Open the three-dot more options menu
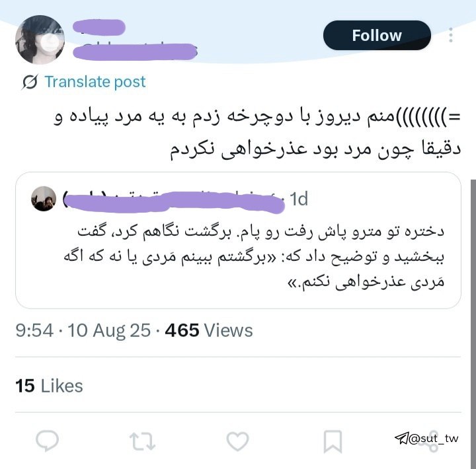The width and height of the screenshot is (476, 469). coord(451,35)
